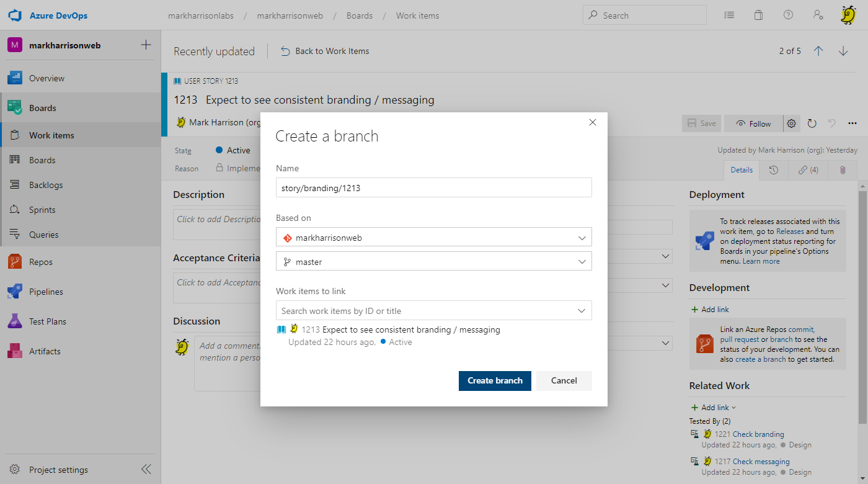Go to Test Plans in sidebar

point(47,321)
